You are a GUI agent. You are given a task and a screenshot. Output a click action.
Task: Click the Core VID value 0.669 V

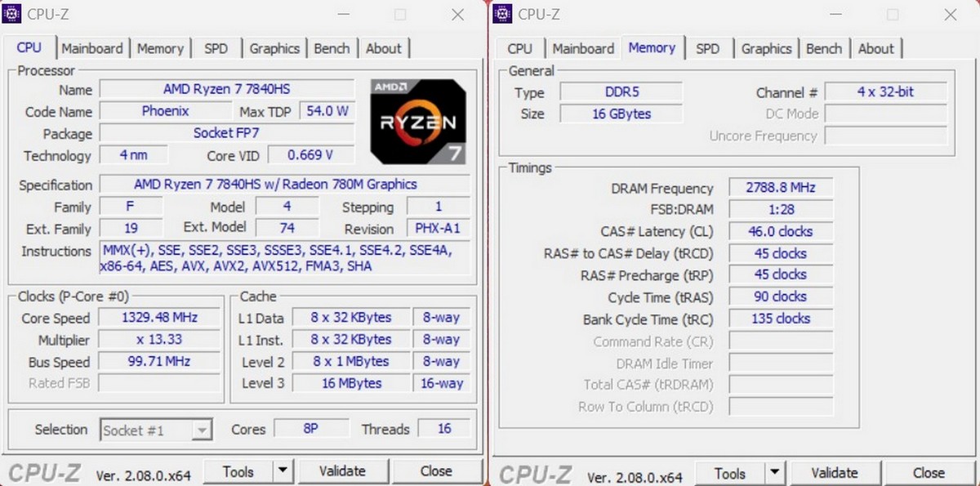[x=311, y=155]
